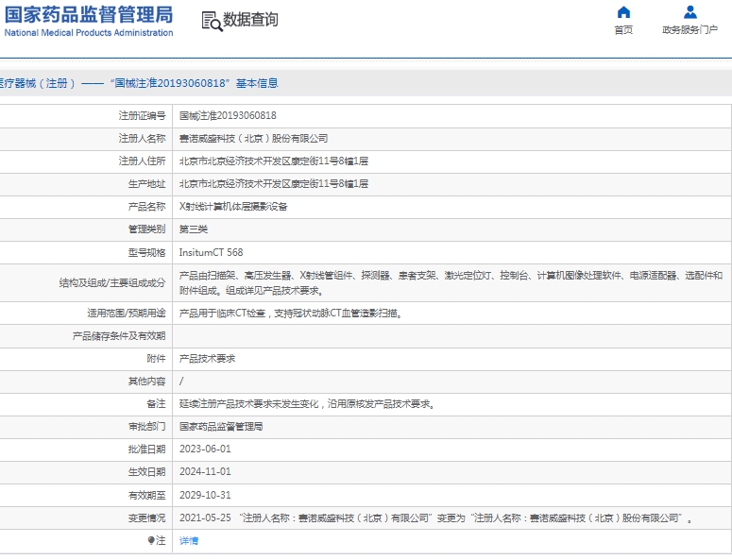Viewport: 732px width, 560px height.
Task: Click the expiry date 2029-10-31
Action: coord(205,495)
